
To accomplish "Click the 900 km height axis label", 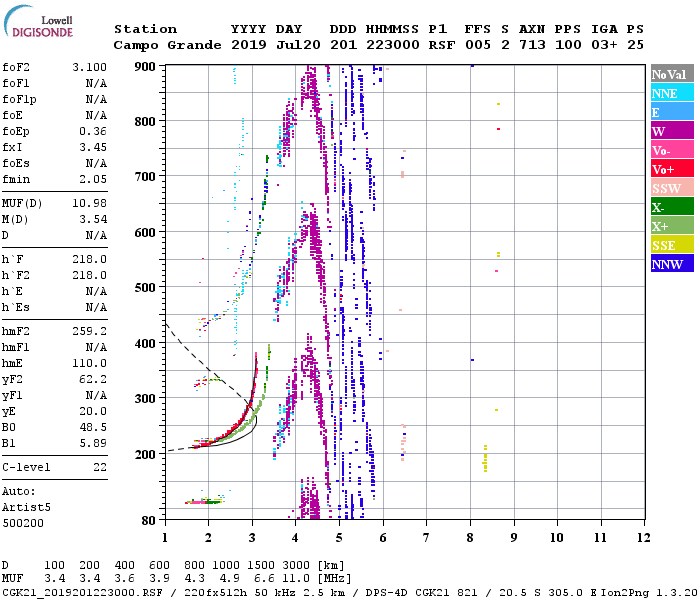I will coord(145,67).
